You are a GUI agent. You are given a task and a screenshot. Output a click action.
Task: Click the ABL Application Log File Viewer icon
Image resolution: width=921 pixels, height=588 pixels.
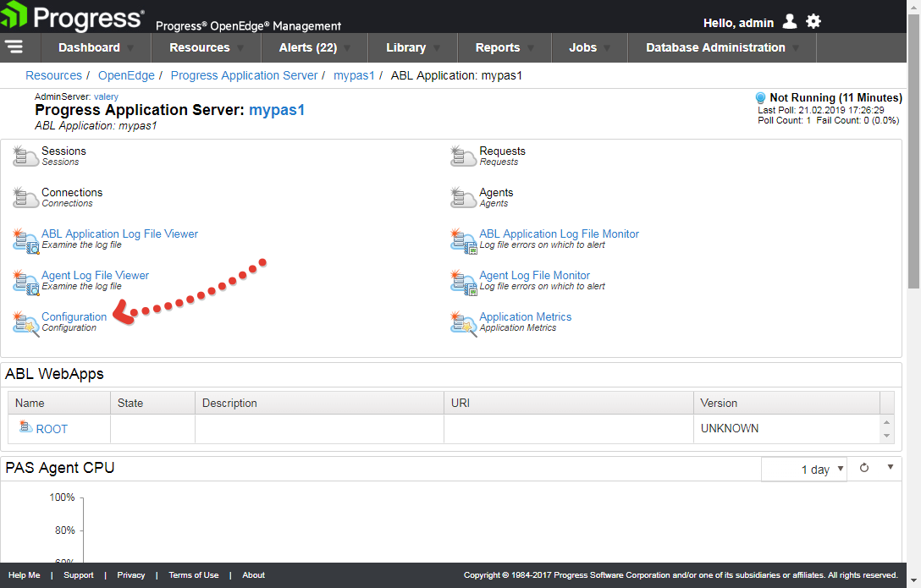(25, 239)
